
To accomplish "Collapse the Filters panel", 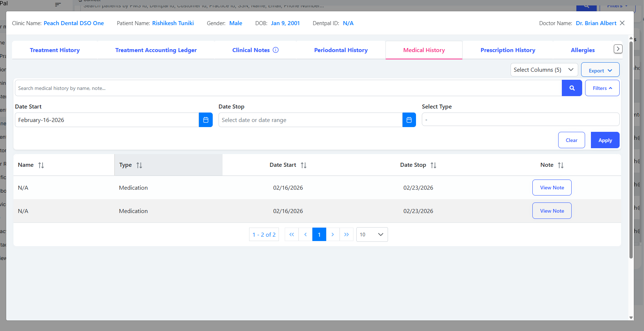I will 602,88.
